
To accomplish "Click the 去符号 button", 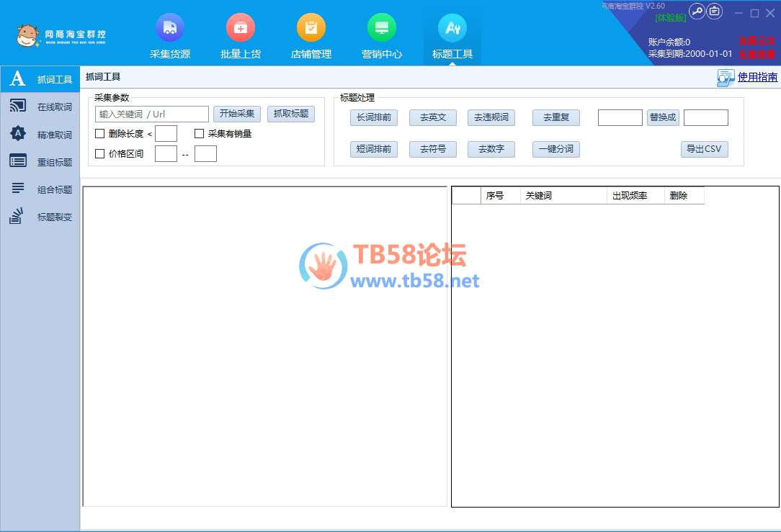I will pyautogui.click(x=433, y=149).
